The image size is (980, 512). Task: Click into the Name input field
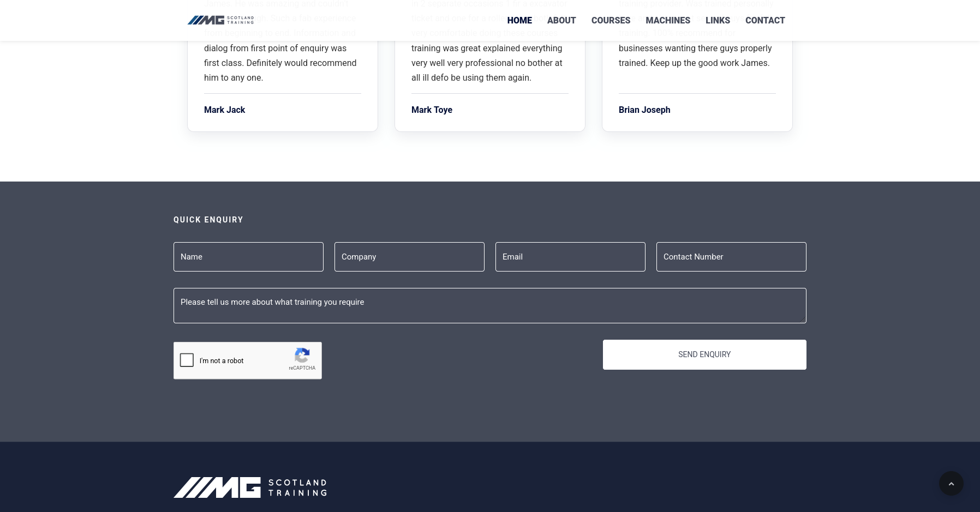(x=248, y=257)
